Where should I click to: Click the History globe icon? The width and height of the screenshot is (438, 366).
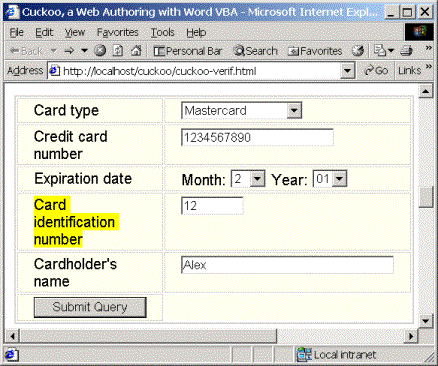point(358,51)
